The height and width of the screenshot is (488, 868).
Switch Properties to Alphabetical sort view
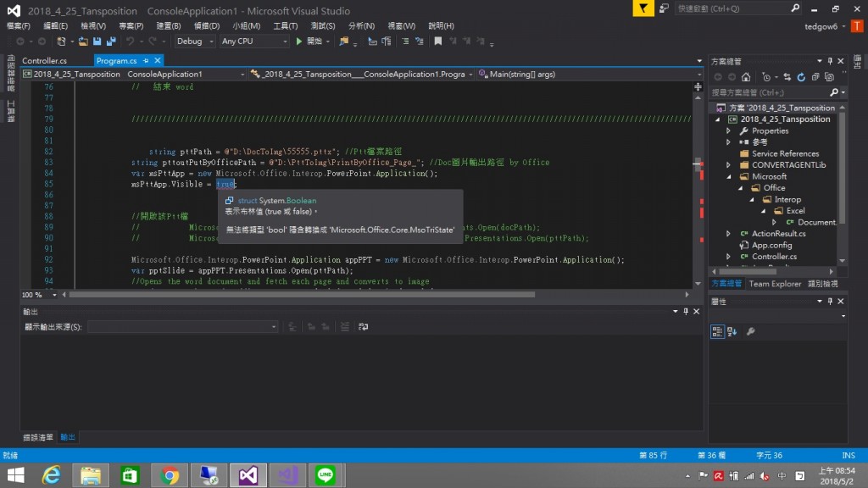click(x=732, y=331)
